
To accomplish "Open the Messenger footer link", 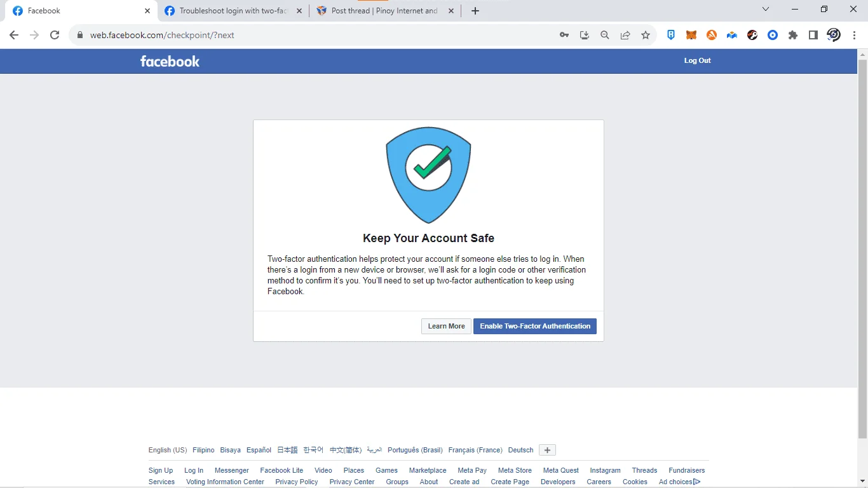I will coord(232,470).
